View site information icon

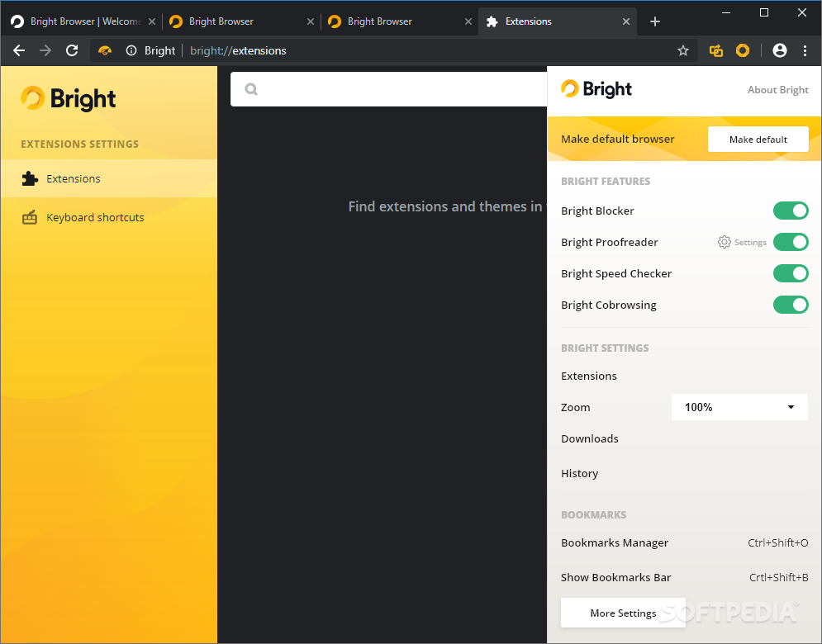131,50
